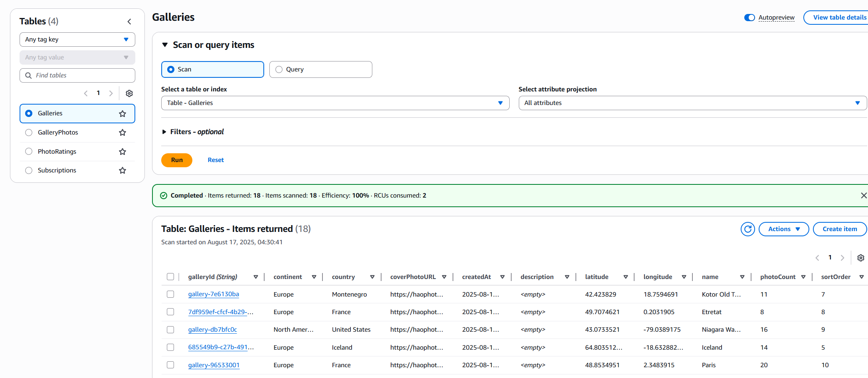This screenshot has height=378, width=868.
Task: Open the Actions menu
Action: pos(783,229)
